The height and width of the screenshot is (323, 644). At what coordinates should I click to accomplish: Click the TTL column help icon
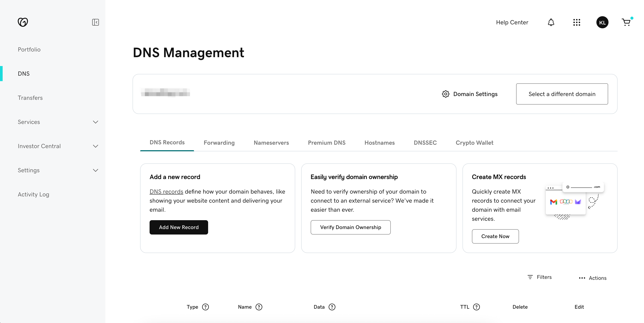point(476,307)
